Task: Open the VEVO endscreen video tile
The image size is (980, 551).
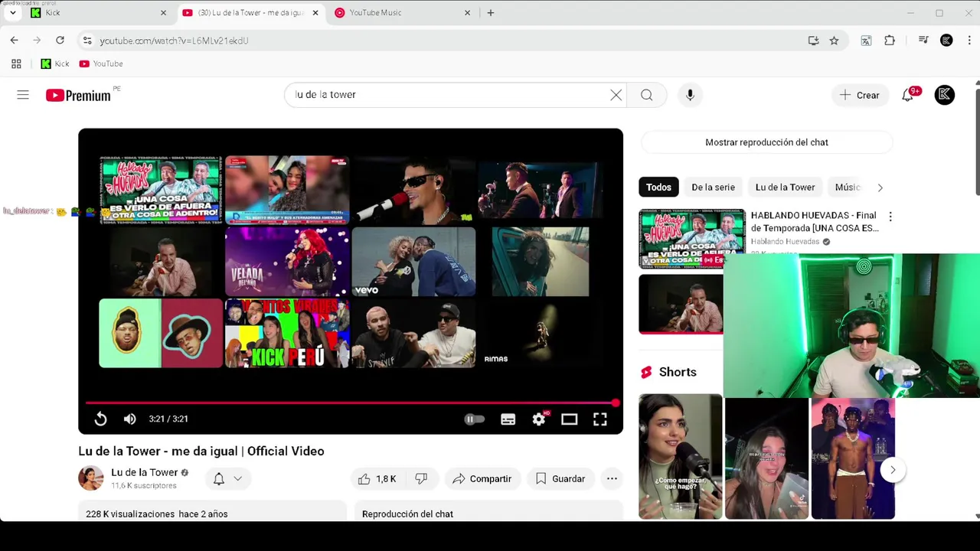Action: [x=413, y=261]
